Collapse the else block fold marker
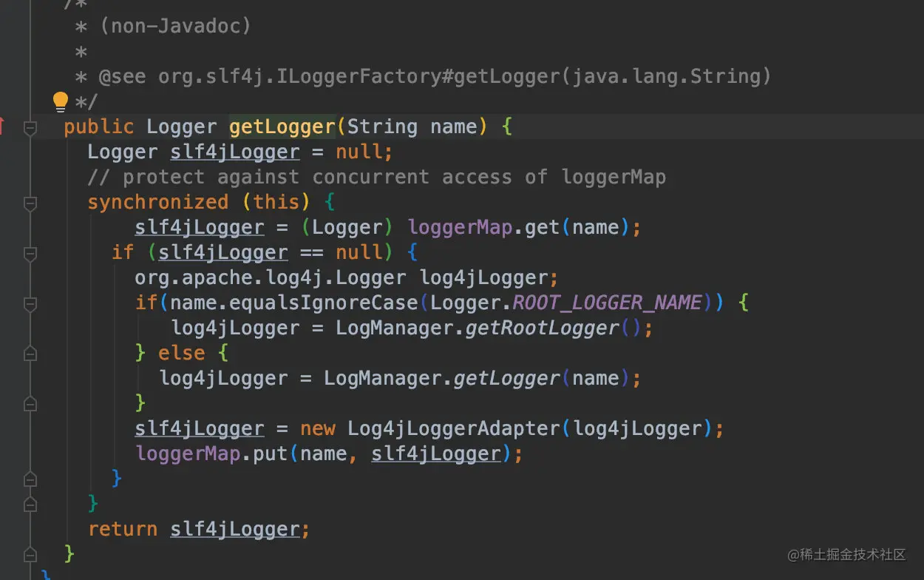This screenshot has height=580, width=924. click(x=30, y=354)
